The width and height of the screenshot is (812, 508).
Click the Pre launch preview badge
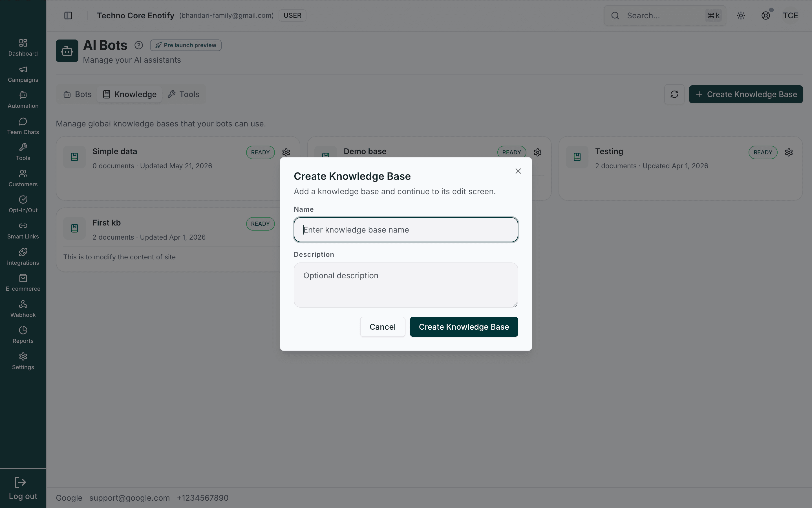(x=186, y=45)
